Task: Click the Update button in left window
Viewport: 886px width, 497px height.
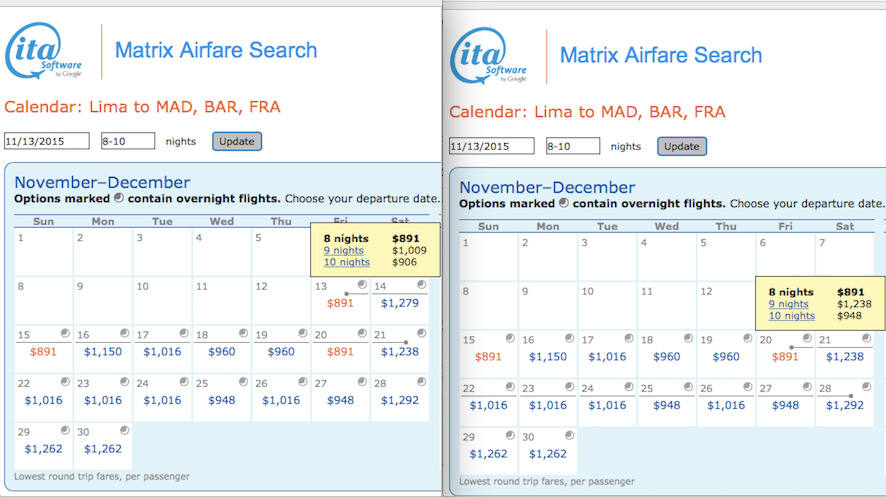Action: click(237, 141)
